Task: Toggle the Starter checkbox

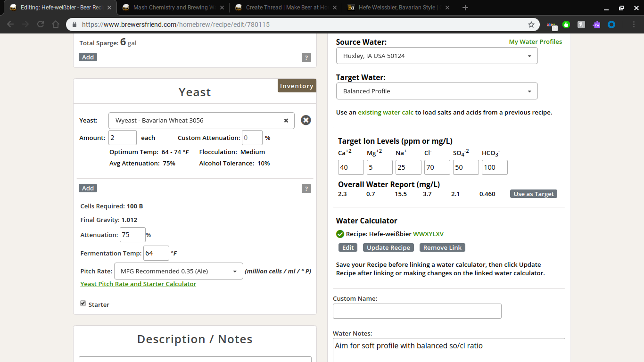Action: pyautogui.click(x=83, y=304)
